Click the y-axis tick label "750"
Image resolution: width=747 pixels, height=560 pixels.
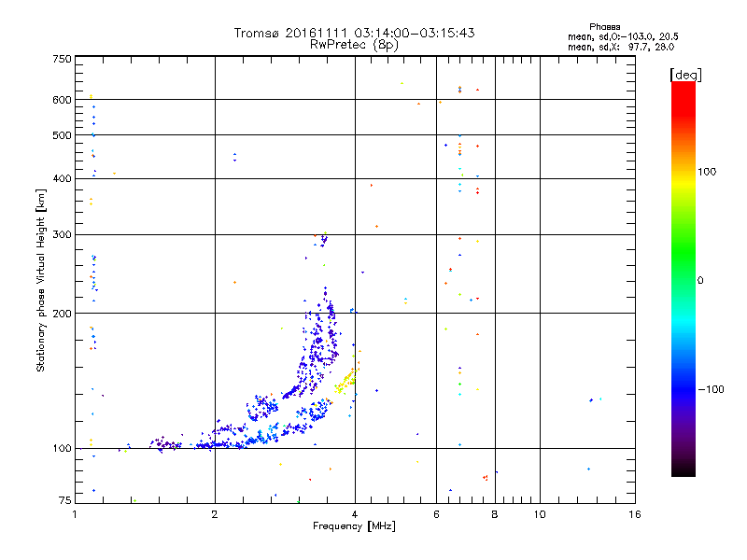click(x=62, y=59)
